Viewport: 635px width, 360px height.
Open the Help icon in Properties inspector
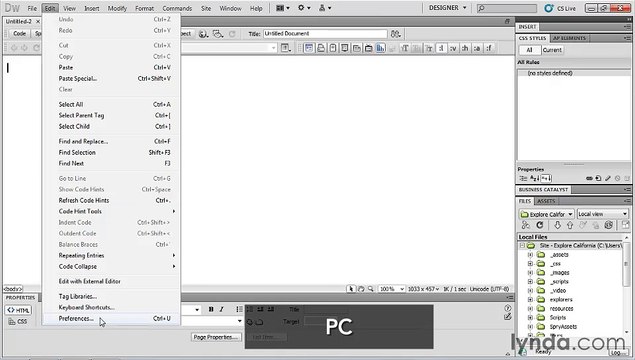click(508, 308)
